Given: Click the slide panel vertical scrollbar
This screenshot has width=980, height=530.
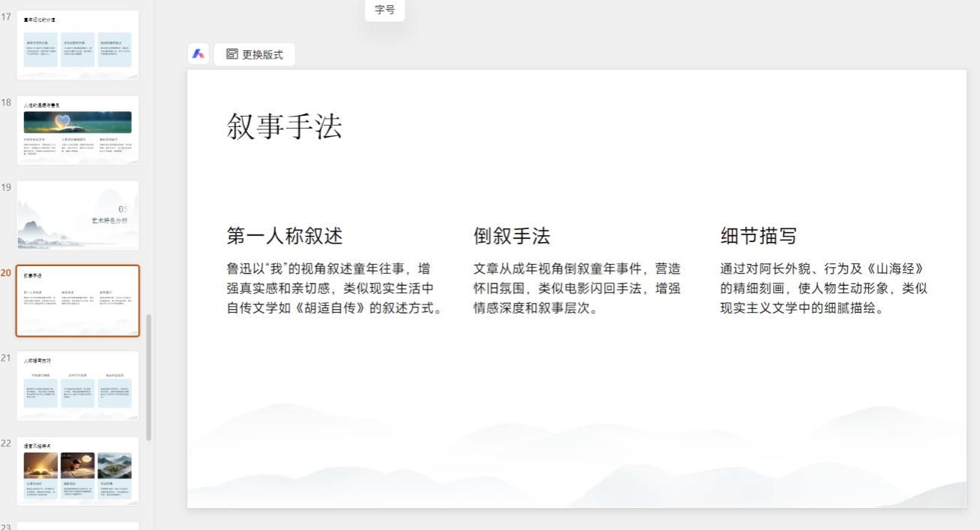Looking at the screenshot, I should [149, 377].
